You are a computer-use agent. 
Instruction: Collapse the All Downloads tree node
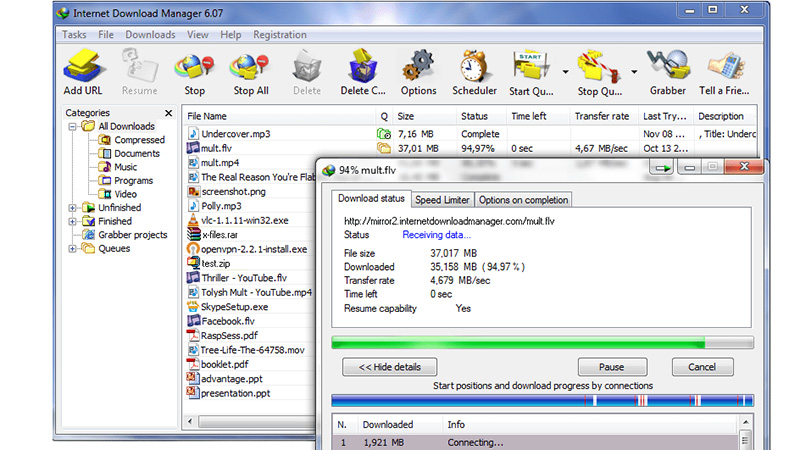point(73,127)
